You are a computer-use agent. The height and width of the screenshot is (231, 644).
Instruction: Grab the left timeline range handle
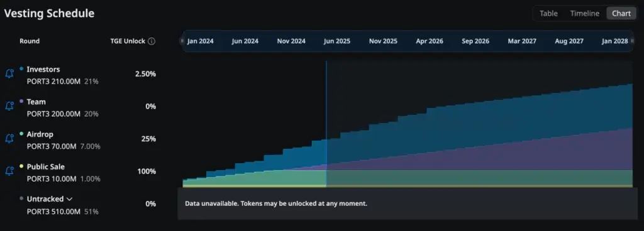click(x=182, y=41)
